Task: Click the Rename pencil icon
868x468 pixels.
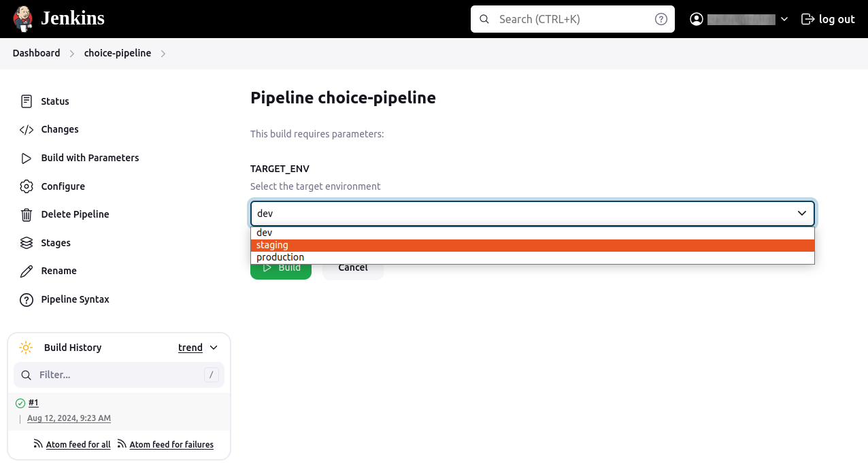Action: click(27, 271)
